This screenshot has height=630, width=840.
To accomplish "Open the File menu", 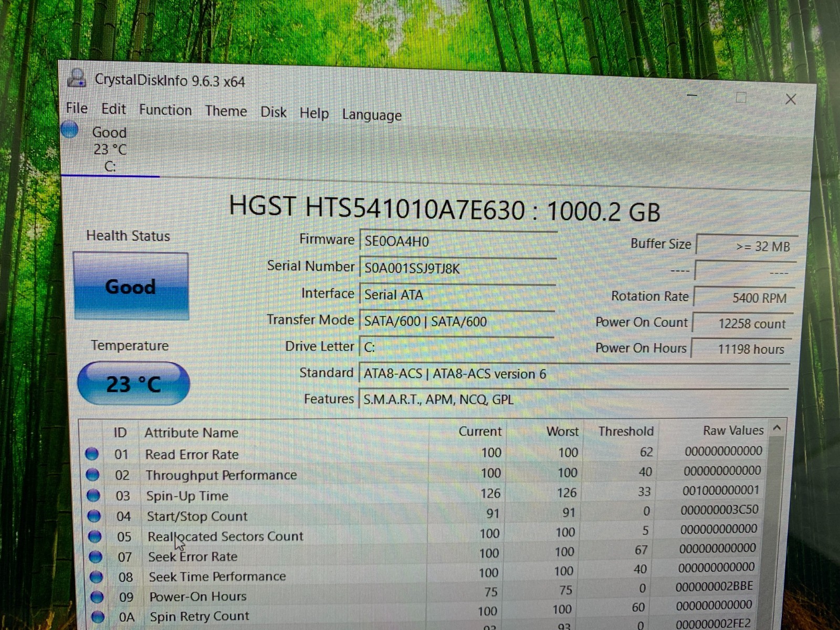I will (77, 108).
